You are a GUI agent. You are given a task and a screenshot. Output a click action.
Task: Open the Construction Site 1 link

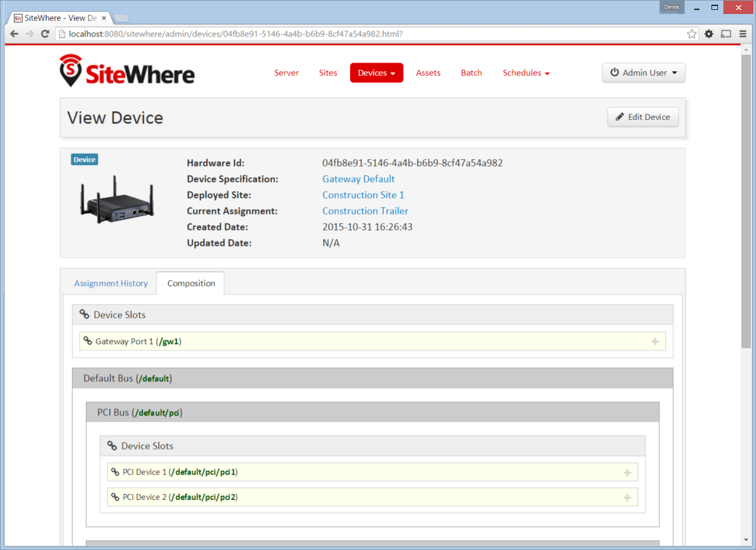coord(363,195)
